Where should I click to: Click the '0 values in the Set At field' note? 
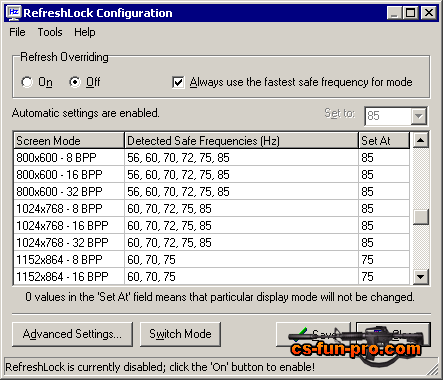click(220, 297)
